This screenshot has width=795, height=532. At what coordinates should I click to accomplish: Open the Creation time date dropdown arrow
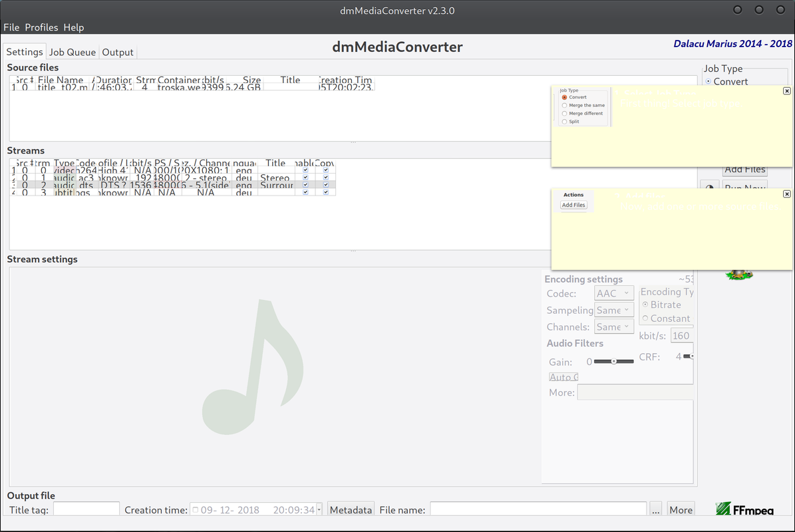319,509
